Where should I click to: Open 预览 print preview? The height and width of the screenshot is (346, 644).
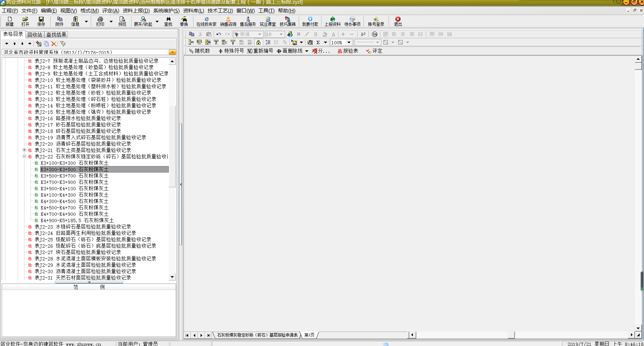122,21
